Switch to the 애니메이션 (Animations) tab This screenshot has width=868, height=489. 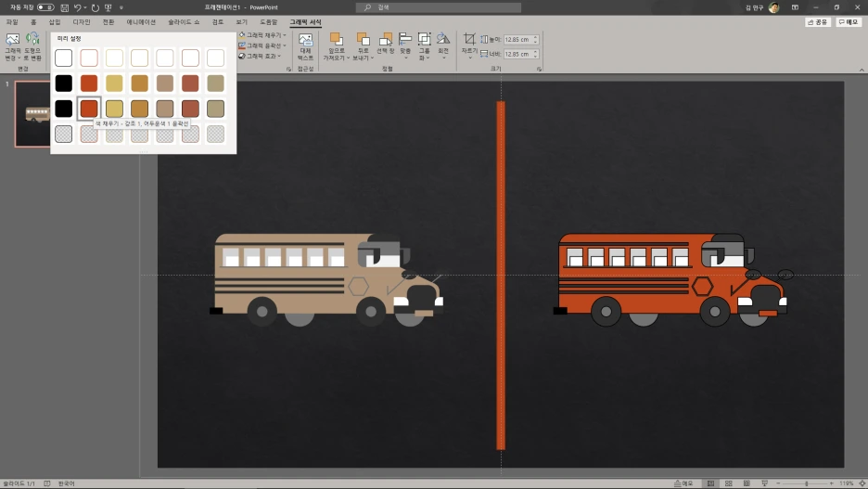click(x=141, y=22)
